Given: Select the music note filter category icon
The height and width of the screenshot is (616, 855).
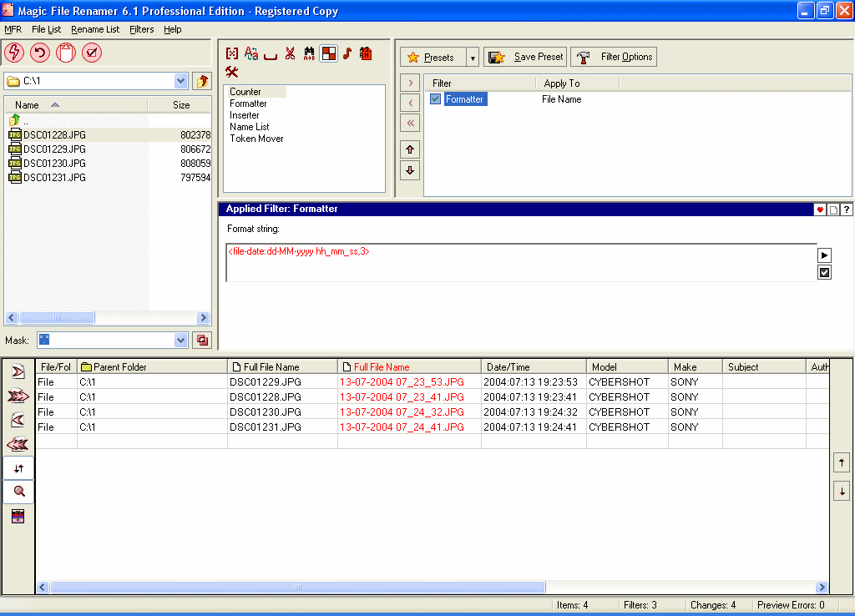Looking at the screenshot, I should tap(347, 53).
